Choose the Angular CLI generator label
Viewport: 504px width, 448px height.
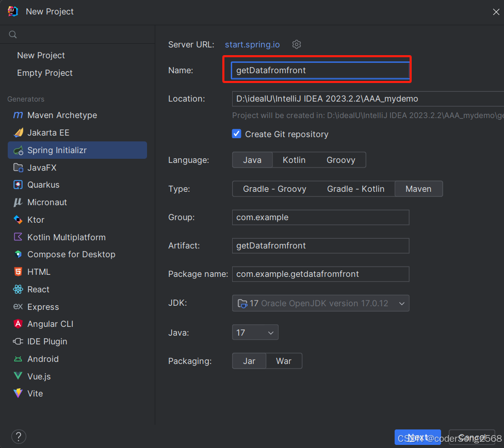pyautogui.click(x=50, y=324)
